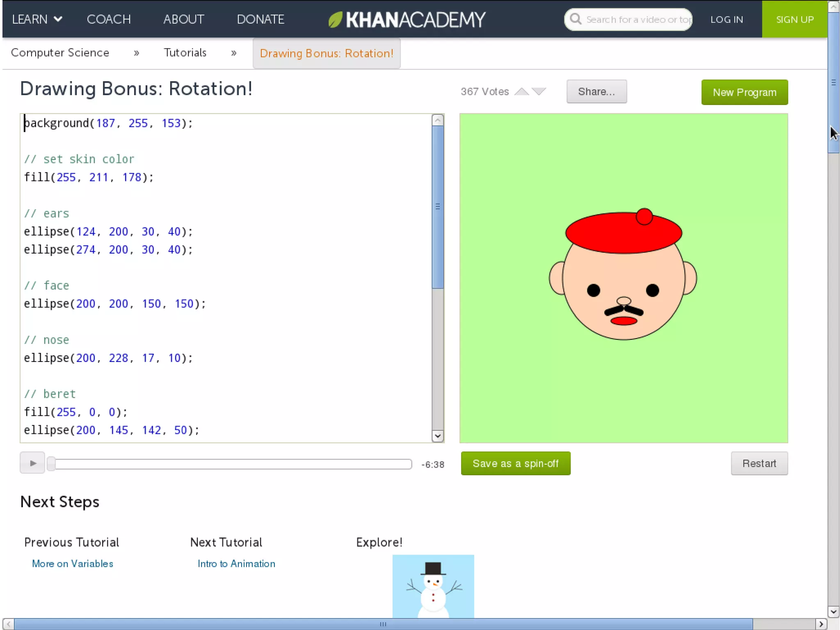The height and width of the screenshot is (630, 840).
Task: Open the DONATE page from navigation
Action: pos(260,19)
